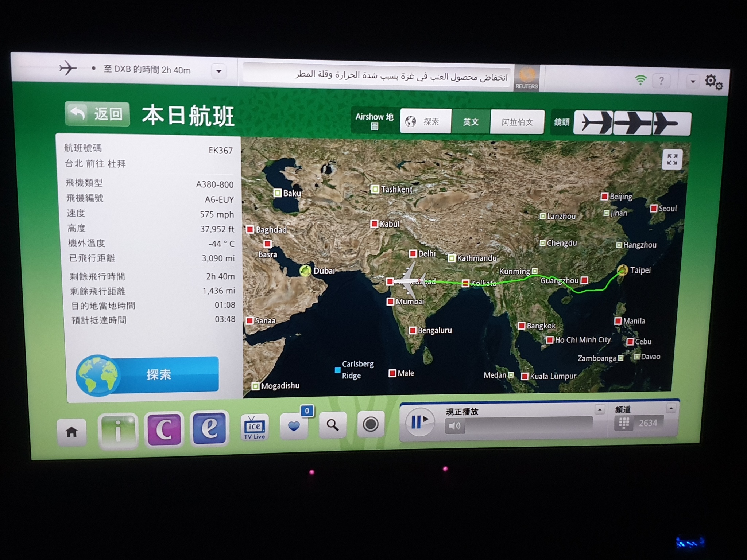This screenshot has width=747, height=560.
Task: Open help with the question mark button
Action: (x=661, y=81)
